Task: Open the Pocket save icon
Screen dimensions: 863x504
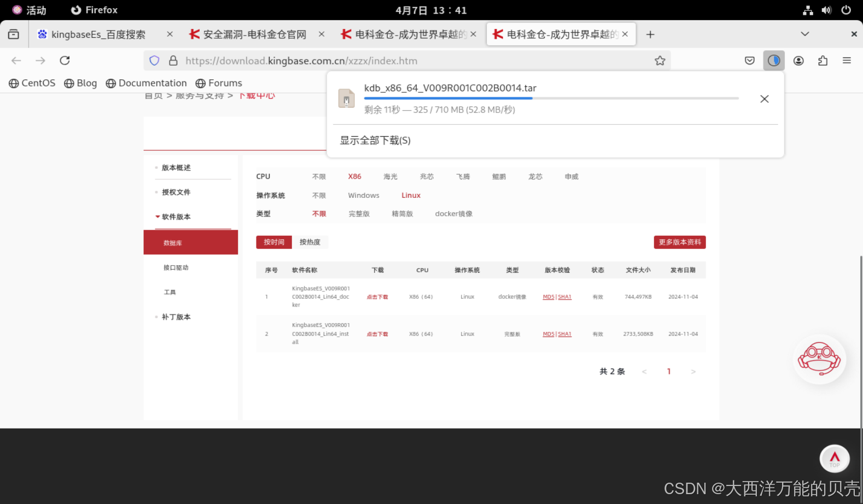Action: click(750, 61)
